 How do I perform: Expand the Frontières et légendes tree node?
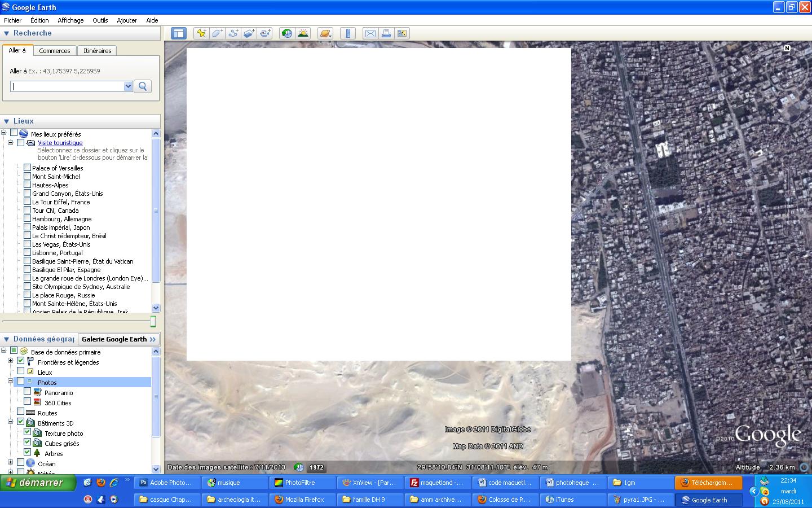click(10, 361)
